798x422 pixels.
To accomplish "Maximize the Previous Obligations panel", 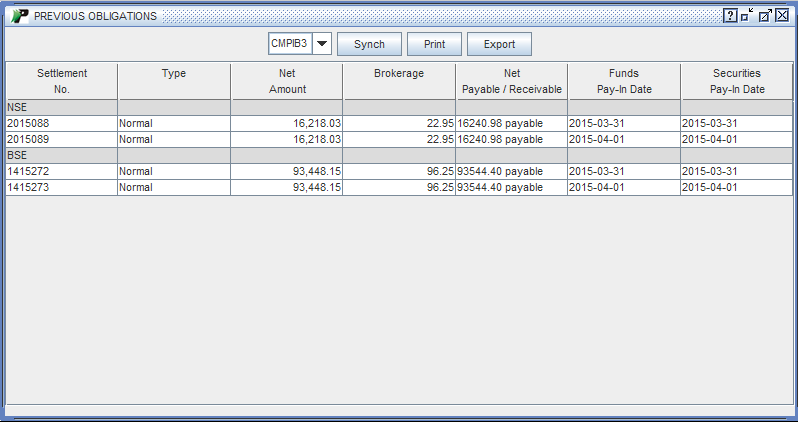I will 765,16.
